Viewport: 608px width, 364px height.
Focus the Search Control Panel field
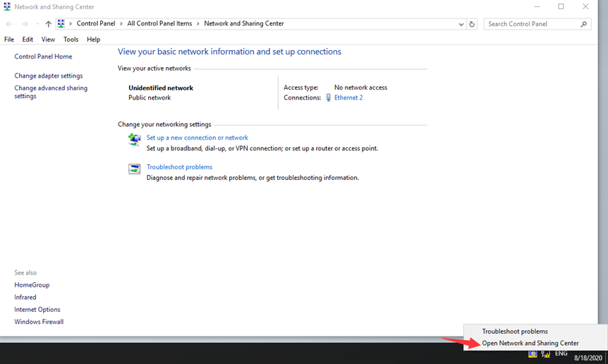(x=537, y=24)
